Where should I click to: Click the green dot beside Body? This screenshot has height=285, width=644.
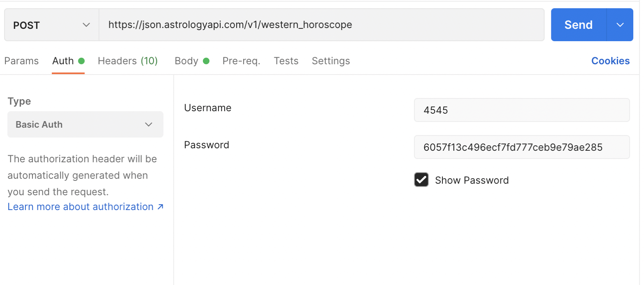pyautogui.click(x=206, y=61)
